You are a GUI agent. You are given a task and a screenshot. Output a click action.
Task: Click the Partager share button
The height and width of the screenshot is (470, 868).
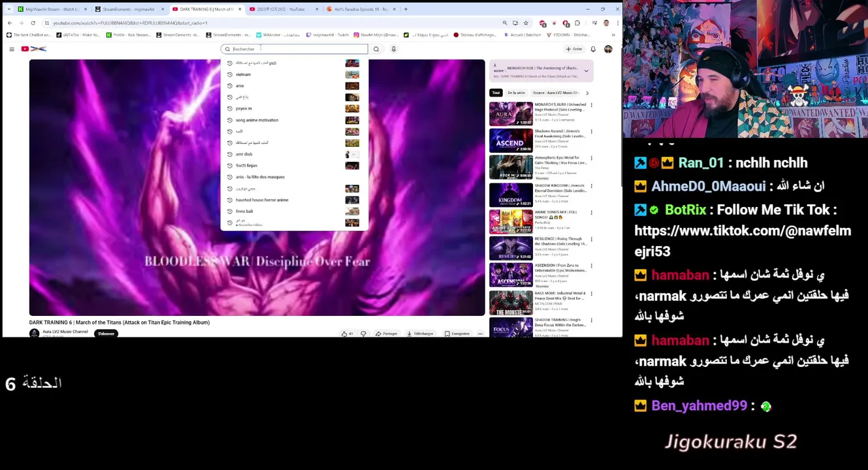pyautogui.click(x=387, y=334)
